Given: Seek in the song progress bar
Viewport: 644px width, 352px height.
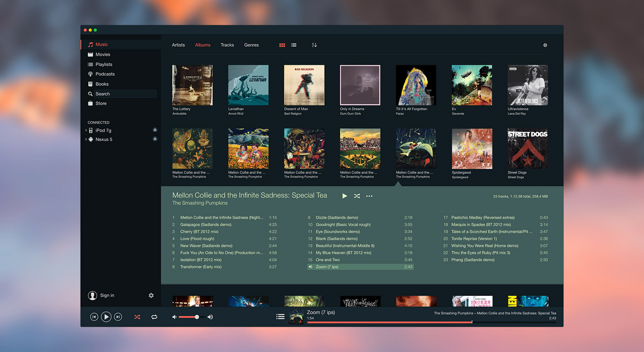Looking at the screenshot, I should pyautogui.click(x=431, y=322).
